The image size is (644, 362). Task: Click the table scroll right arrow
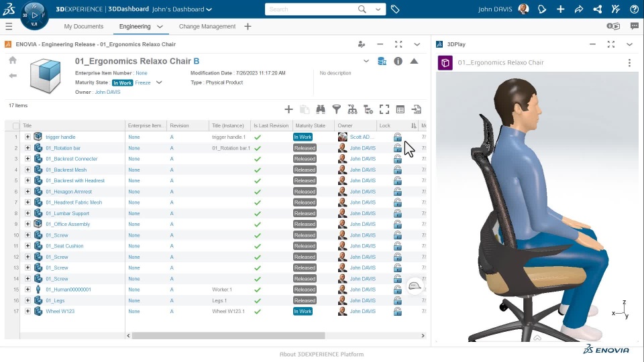(423, 336)
